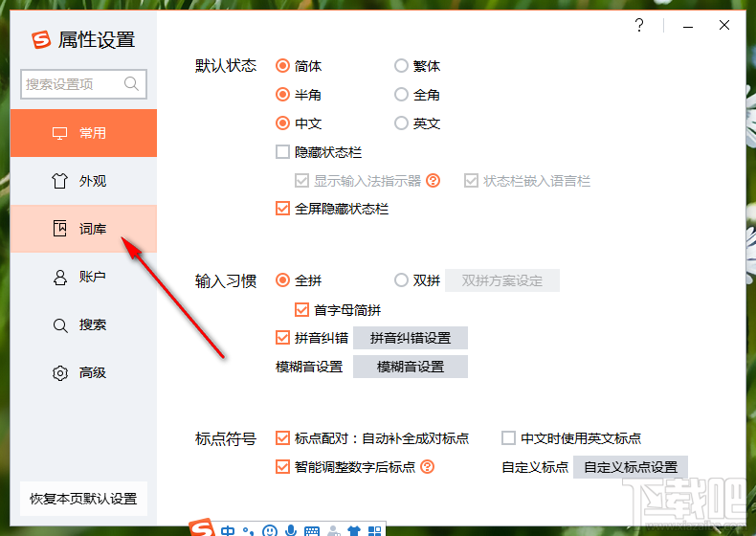Image resolution: width=756 pixels, height=536 pixels.
Task: Toggle 智能调整数字后标点 checkbox
Action: click(x=282, y=466)
